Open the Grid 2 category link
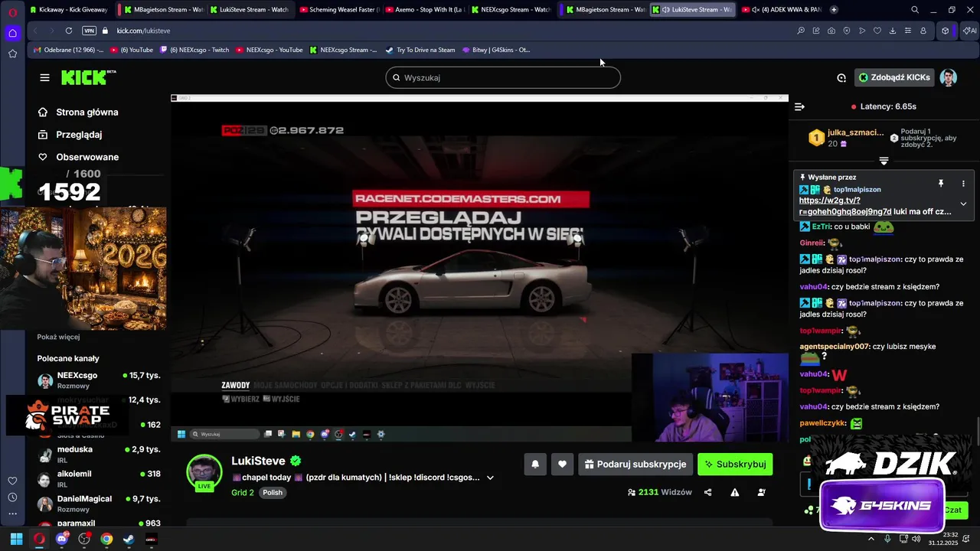The image size is (980, 551). click(x=243, y=492)
